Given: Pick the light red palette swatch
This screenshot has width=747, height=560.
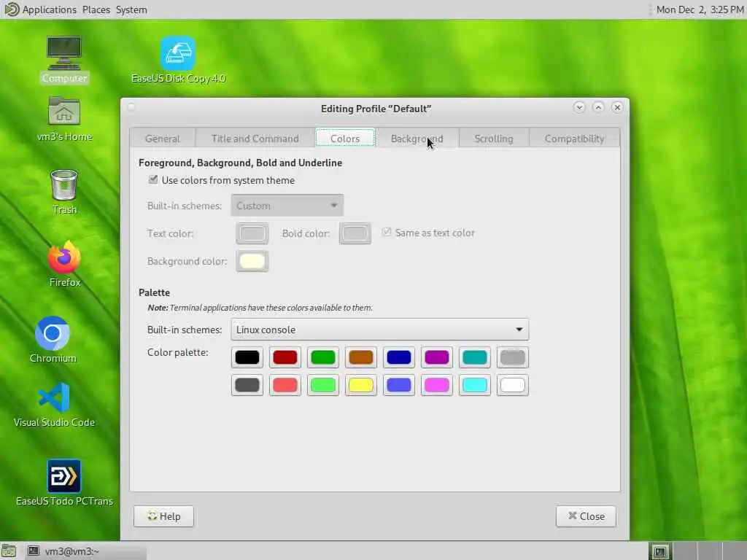Looking at the screenshot, I should point(285,385).
